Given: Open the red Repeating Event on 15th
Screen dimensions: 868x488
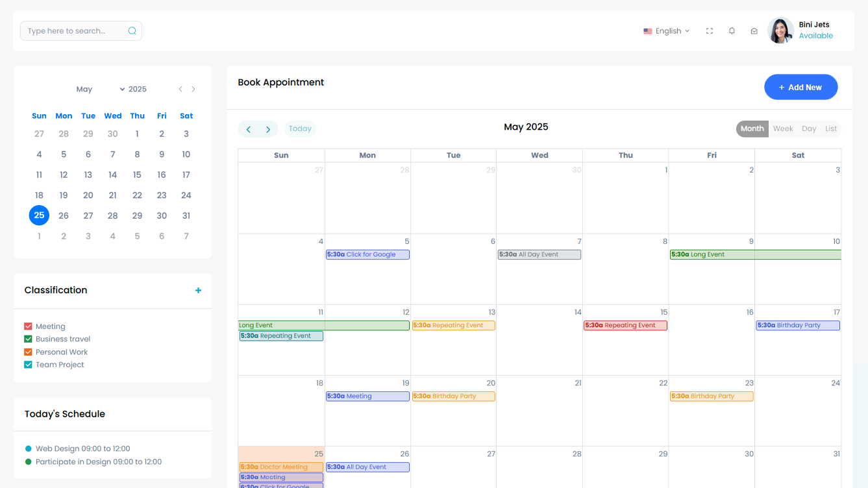Looking at the screenshot, I should (x=625, y=325).
